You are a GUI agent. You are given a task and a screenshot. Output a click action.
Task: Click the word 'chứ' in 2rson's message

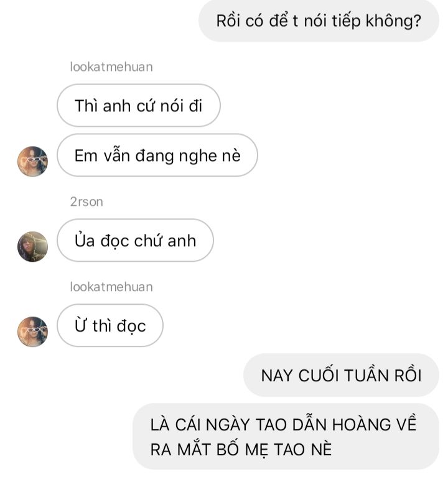pyautogui.click(x=148, y=241)
